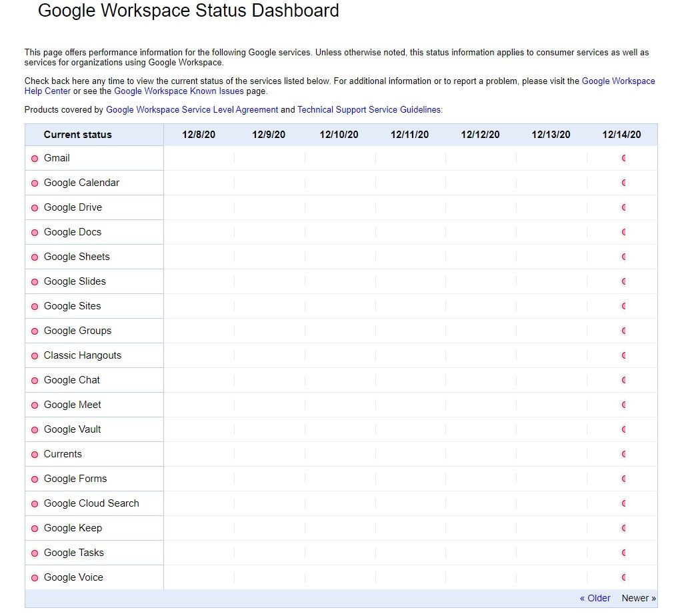Click the Google Chat service name

(x=72, y=379)
